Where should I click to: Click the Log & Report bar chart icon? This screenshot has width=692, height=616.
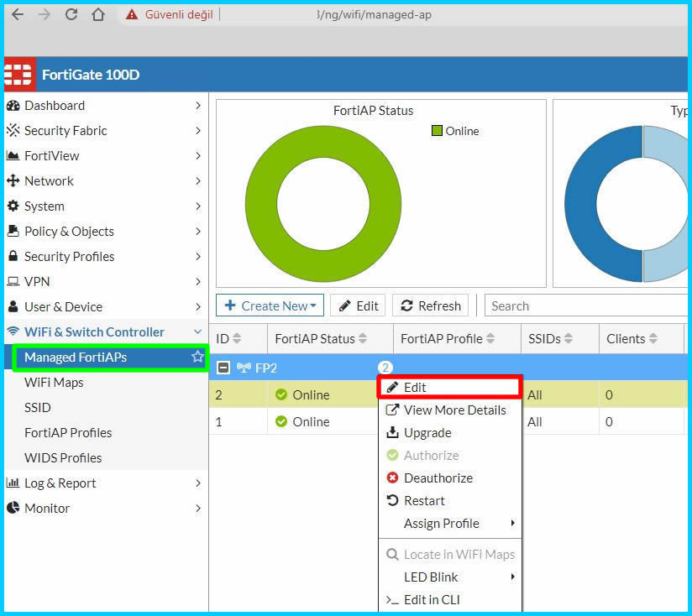pos(13,483)
